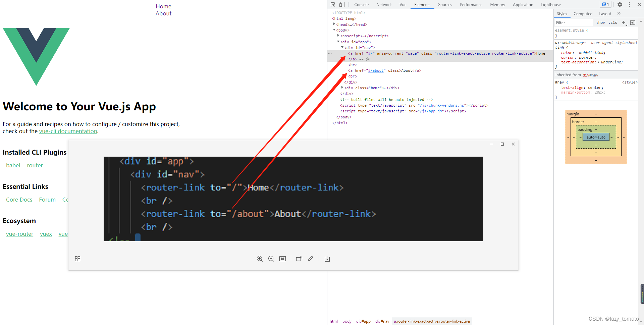
Task: Select div#app in the breadcrumb bar
Action: (363, 321)
